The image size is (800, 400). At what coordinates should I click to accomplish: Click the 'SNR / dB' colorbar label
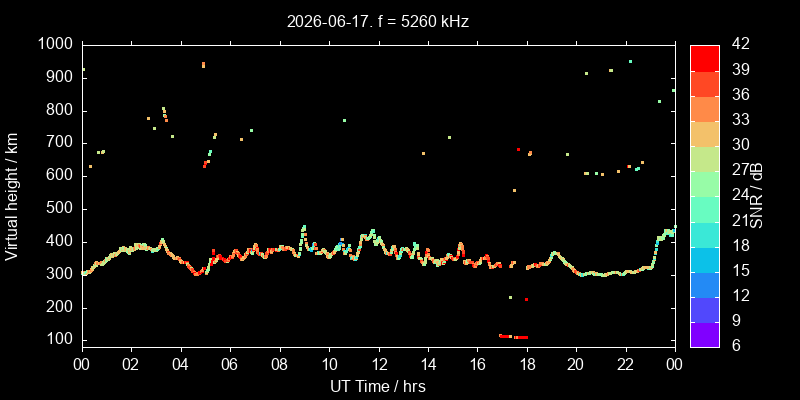[757, 197]
